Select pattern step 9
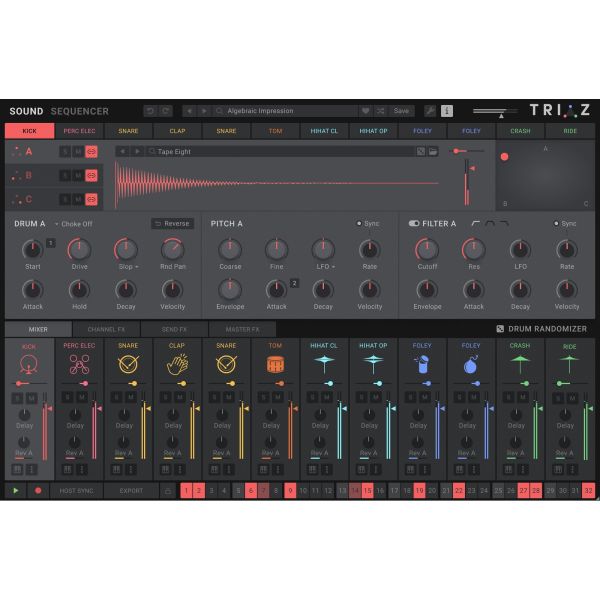This screenshot has height=600, width=600. [290, 491]
